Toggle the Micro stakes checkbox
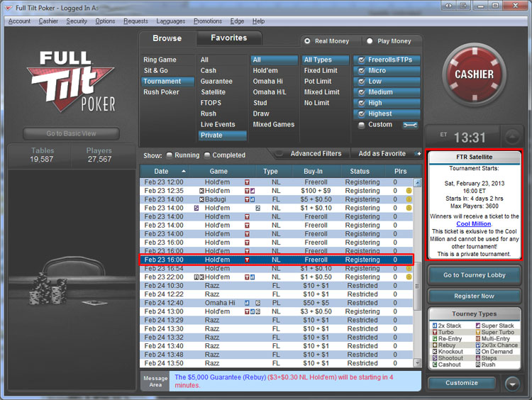The width and height of the screenshot is (532, 400). coord(362,71)
